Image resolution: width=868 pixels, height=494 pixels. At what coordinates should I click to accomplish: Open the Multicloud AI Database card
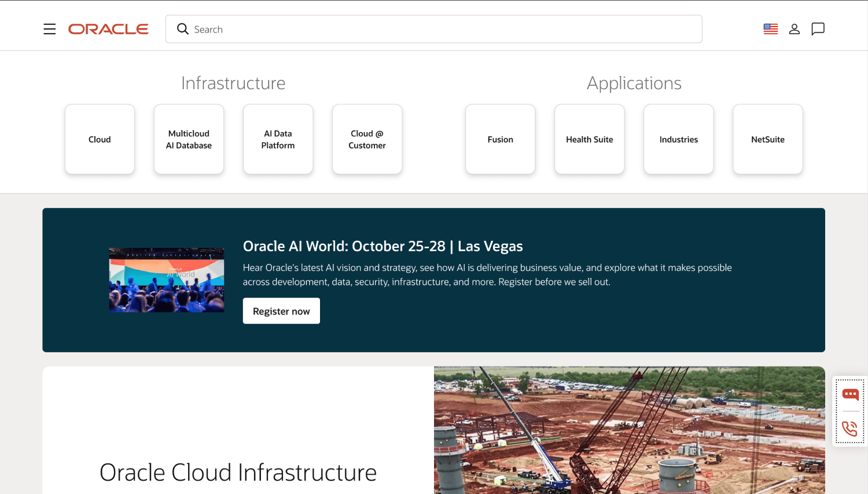click(x=189, y=139)
